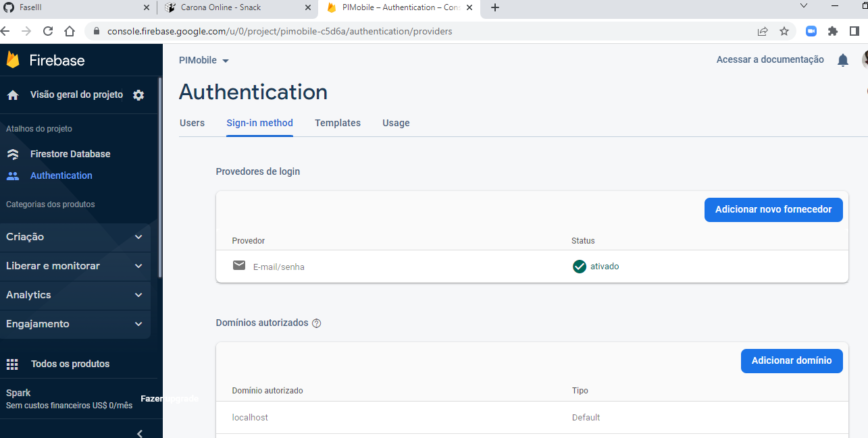868x438 pixels.
Task: Click the ativado status checkmark for E-mail/senha
Action: point(579,267)
